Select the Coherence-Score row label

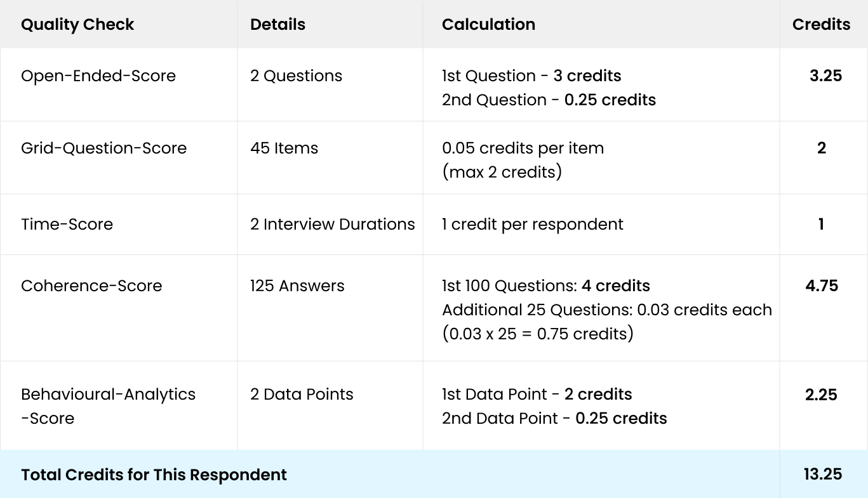point(91,285)
